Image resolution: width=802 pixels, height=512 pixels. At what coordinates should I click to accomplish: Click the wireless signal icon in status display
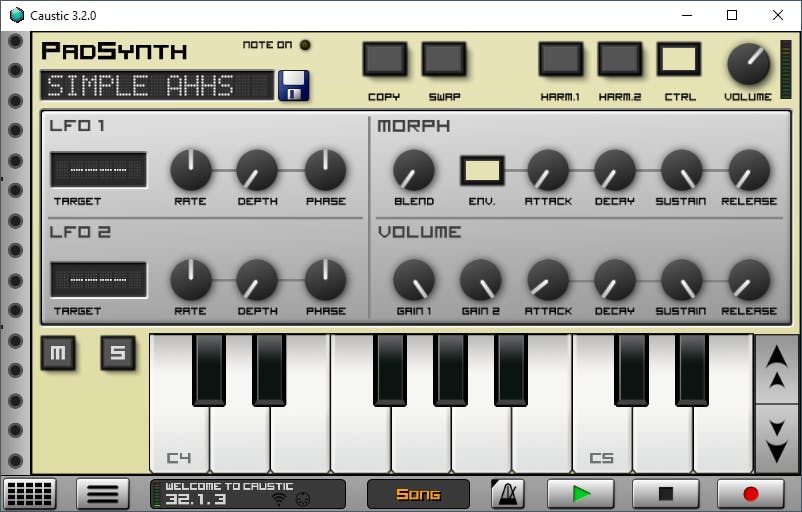[279, 499]
